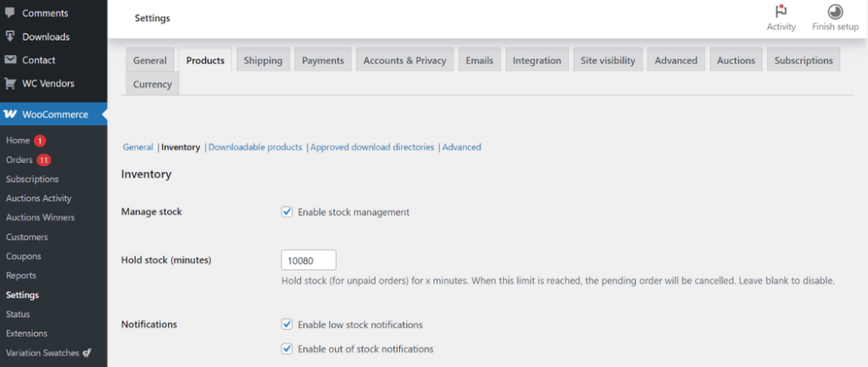The image size is (868, 367).
Task: Uncheck Enable stock management
Action: tap(287, 211)
